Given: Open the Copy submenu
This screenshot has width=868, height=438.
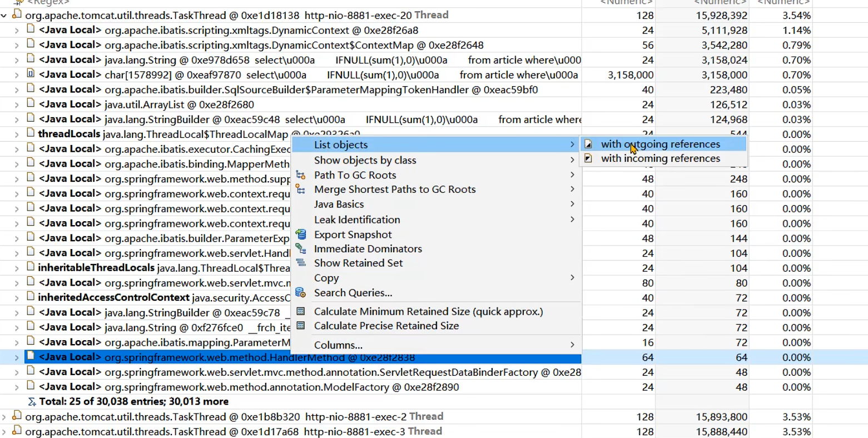Looking at the screenshot, I should [437, 278].
